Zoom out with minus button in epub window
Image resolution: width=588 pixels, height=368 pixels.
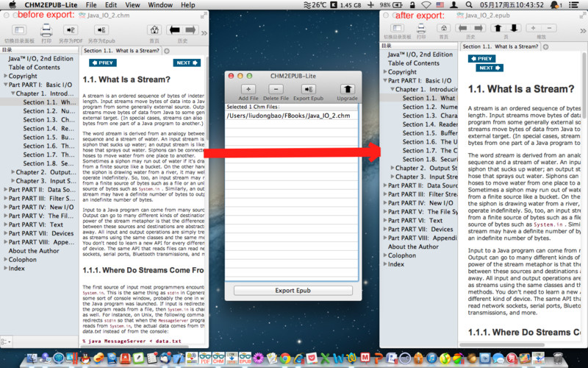[549, 28]
